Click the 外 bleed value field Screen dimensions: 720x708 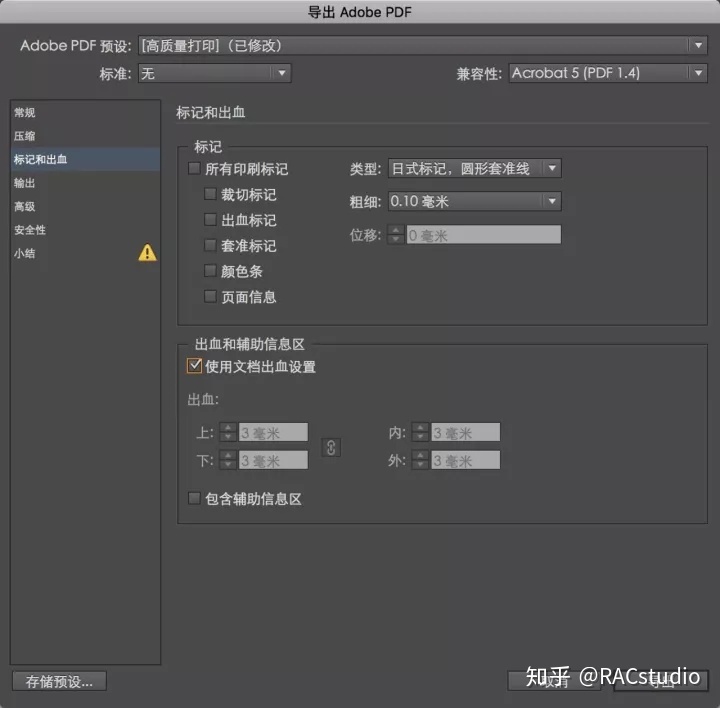(465, 460)
